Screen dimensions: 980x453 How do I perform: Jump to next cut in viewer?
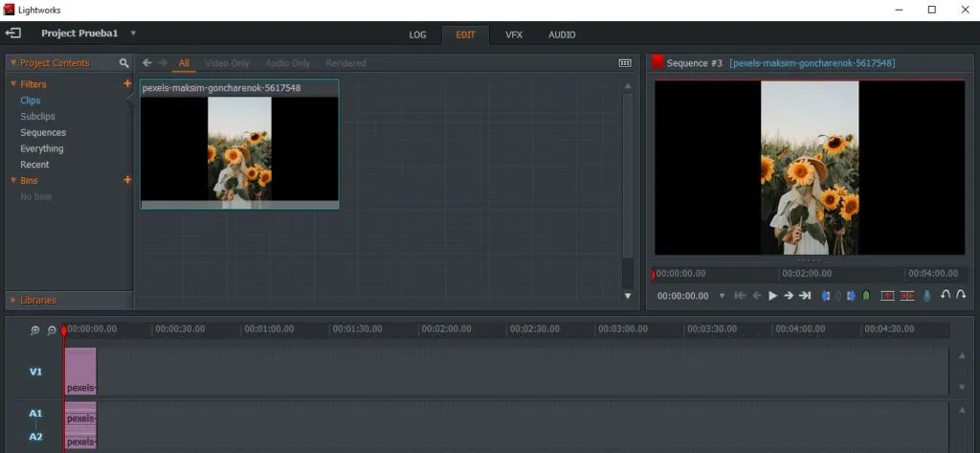(805, 296)
